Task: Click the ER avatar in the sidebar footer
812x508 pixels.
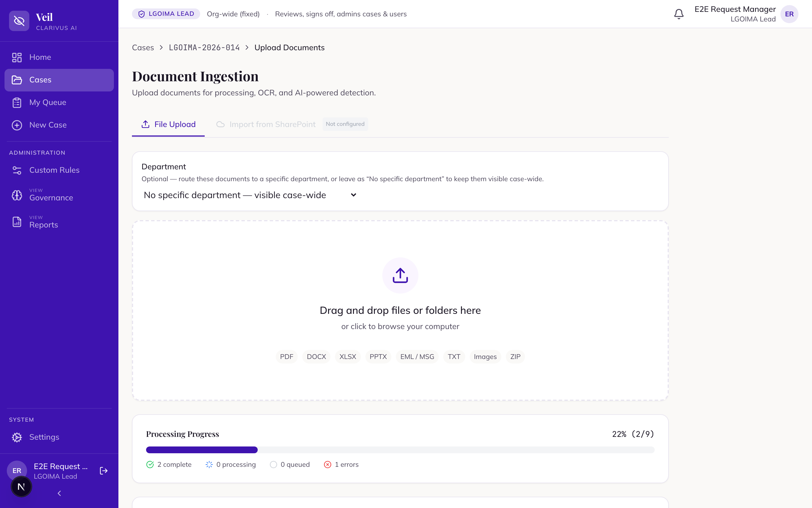Action: coord(17,470)
